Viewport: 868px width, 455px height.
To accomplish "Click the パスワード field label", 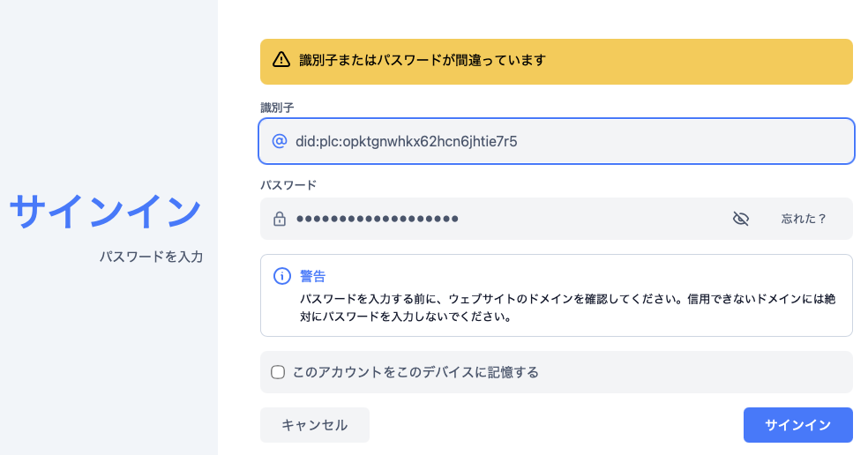I will [x=288, y=185].
